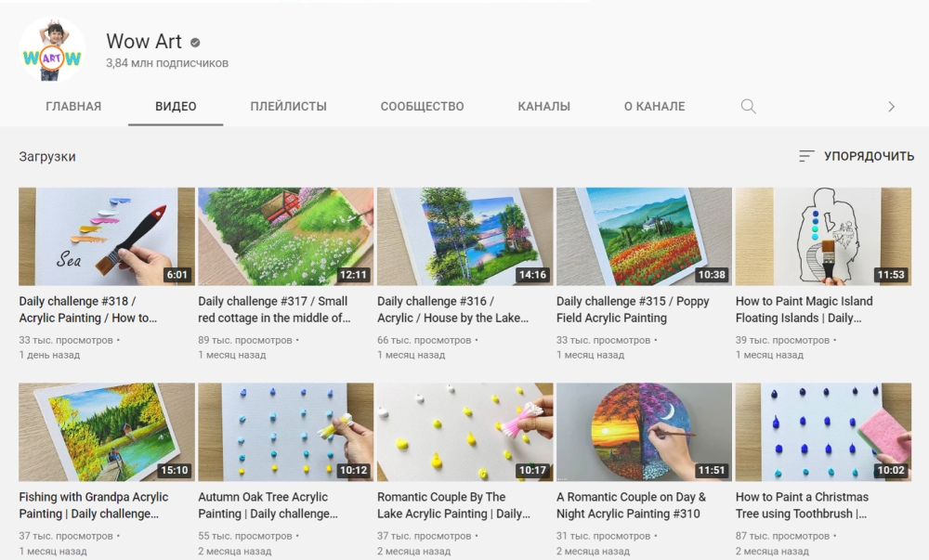The height and width of the screenshot is (560, 929).
Task: Click the Загрузки section heading
Action: [x=47, y=157]
